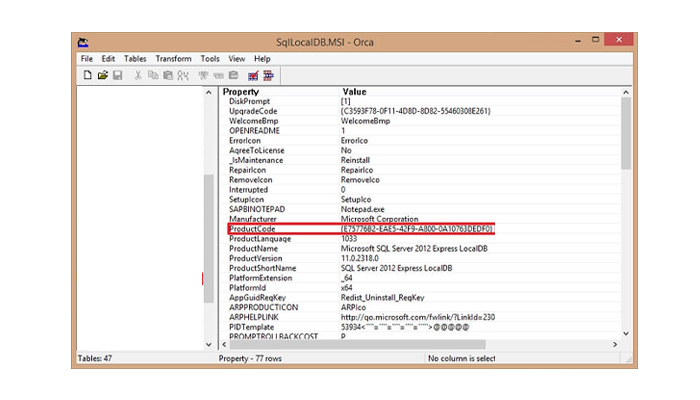
Task: Click the Orca application icon in title bar
Action: [x=83, y=42]
